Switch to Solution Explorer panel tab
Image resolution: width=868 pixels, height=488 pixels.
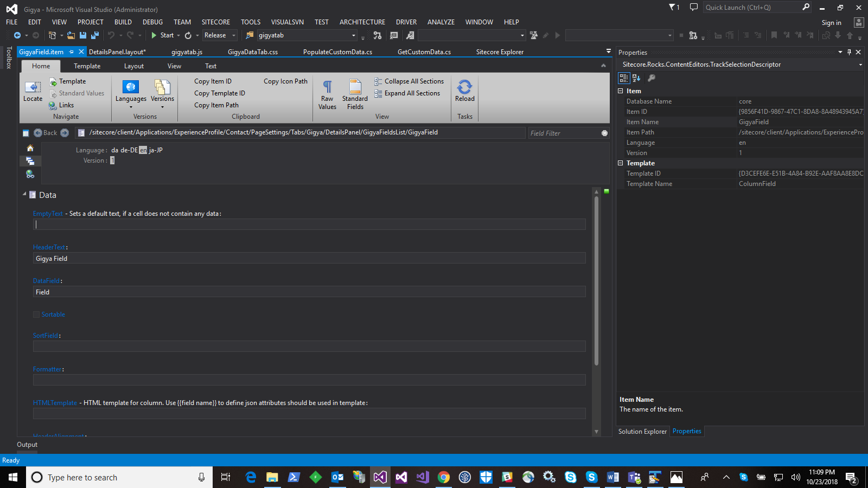pyautogui.click(x=642, y=432)
